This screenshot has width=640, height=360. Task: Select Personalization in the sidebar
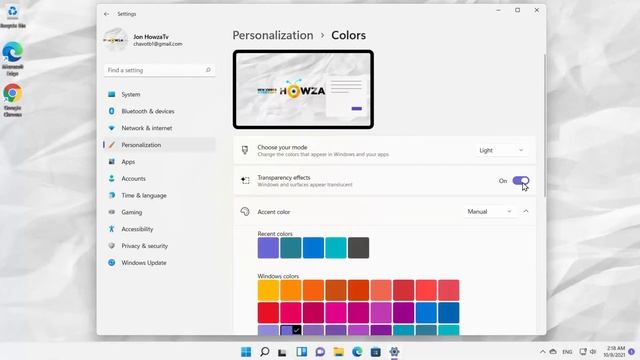pyautogui.click(x=160, y=145)
